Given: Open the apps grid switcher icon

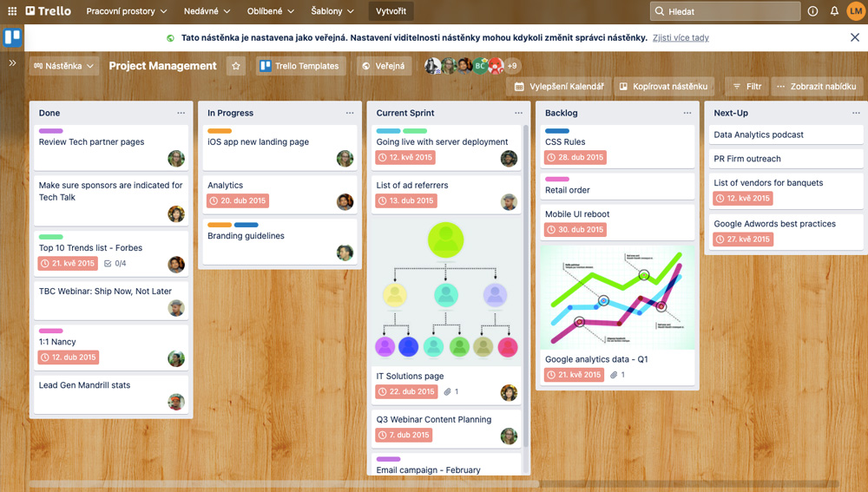Looking at the screenshot, I should 11,11.
